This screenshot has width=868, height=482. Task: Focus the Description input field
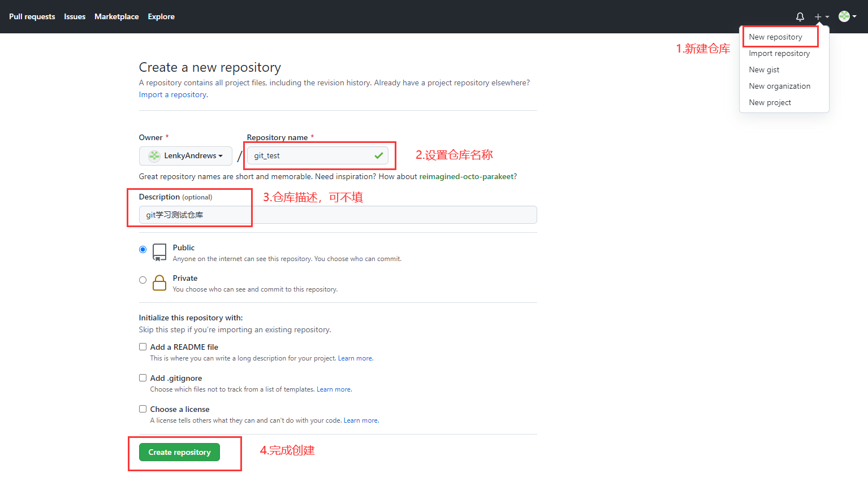pos(338,215)
